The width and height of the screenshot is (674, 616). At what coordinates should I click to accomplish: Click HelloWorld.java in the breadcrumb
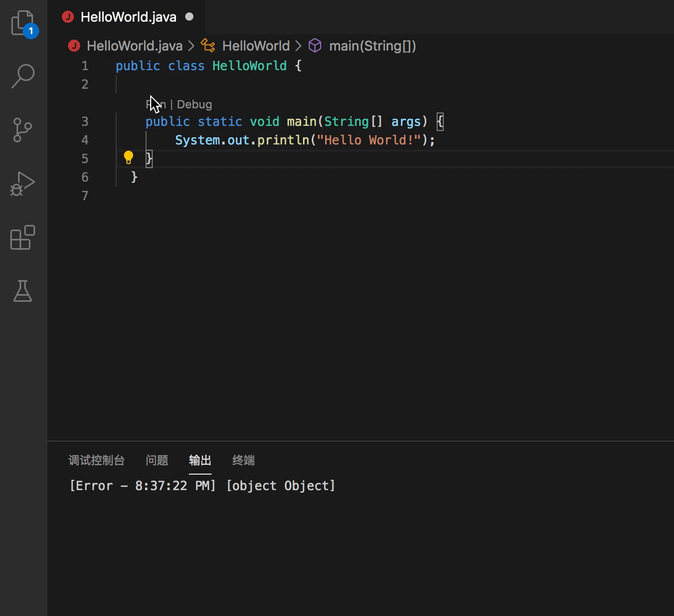(x=135, y=46)
